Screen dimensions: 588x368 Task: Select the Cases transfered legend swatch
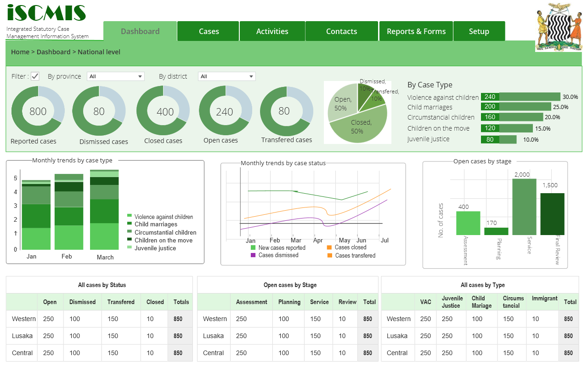point(329,255)
